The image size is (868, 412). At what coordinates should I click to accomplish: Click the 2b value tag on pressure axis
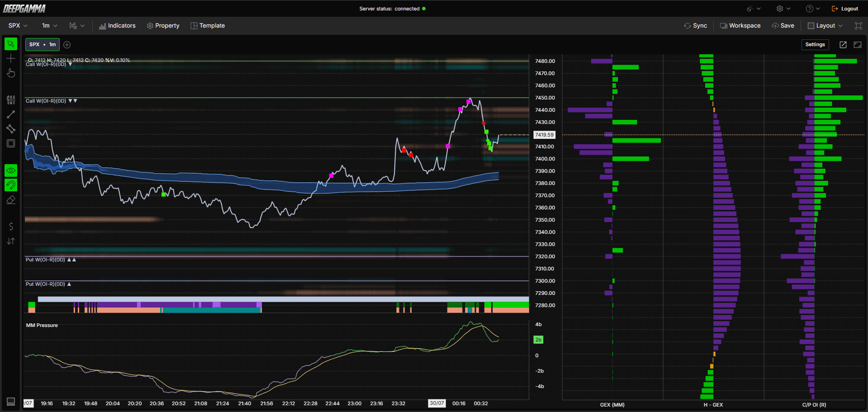[538, 340]
